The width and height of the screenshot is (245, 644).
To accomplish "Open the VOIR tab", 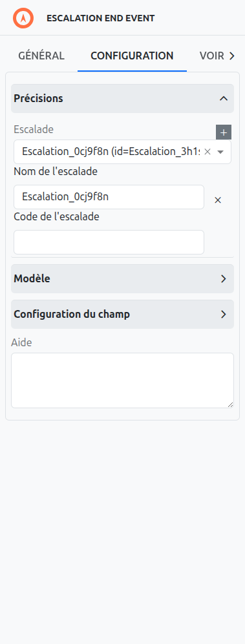I will 211,56.
